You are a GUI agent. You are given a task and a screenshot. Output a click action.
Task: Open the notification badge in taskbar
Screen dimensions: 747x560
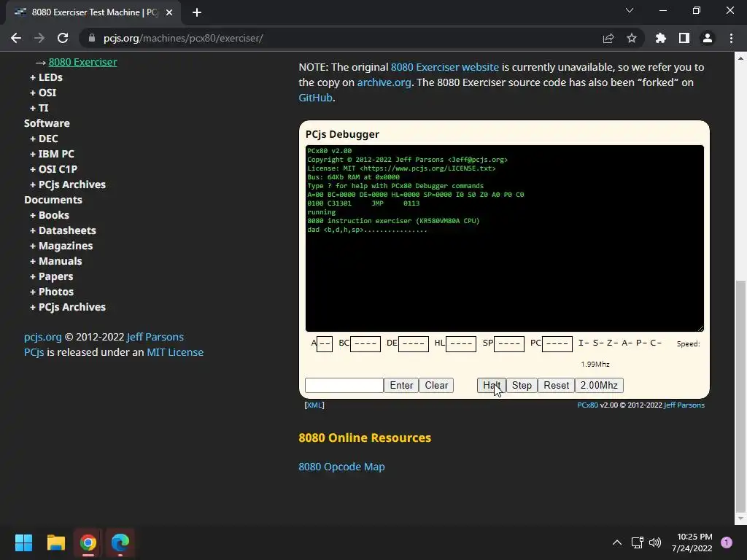[x=727, y=542]
